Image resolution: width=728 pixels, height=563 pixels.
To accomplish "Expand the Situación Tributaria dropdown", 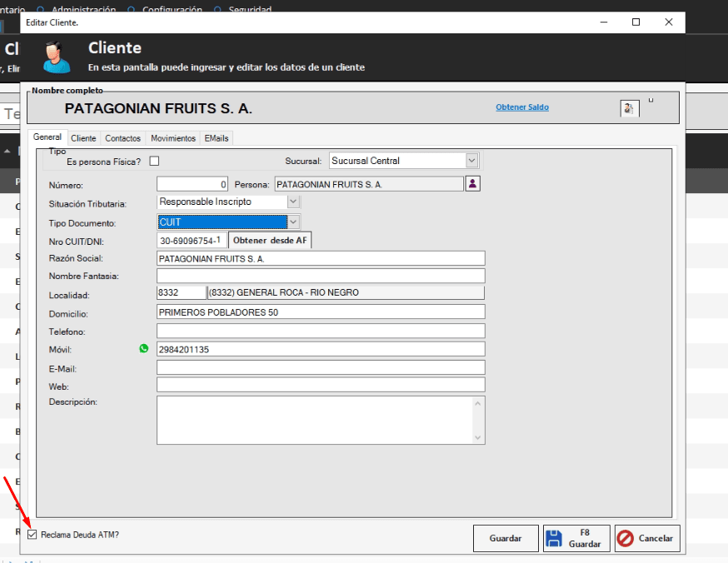I will 292,202.
